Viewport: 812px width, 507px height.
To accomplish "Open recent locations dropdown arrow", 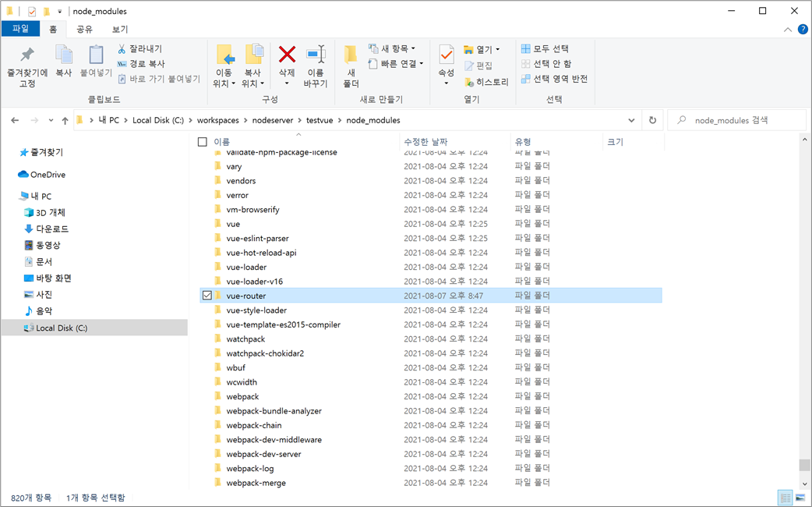I will (51, 120).
